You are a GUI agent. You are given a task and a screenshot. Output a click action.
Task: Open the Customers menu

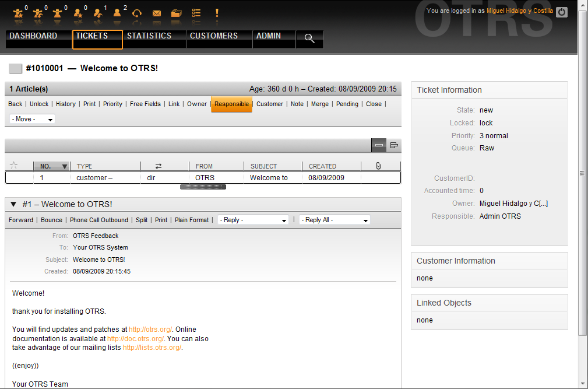click(214, 36)
